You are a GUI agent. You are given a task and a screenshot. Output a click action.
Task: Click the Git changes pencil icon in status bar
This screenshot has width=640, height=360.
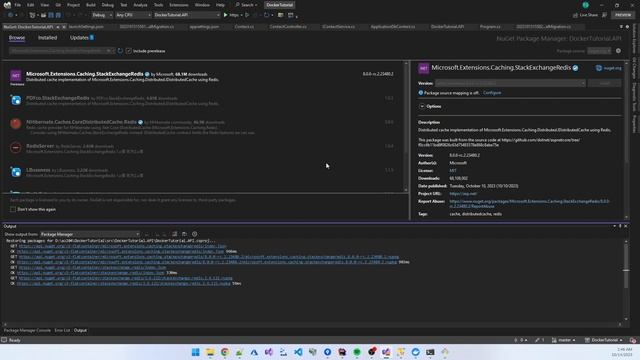[x=539, y=340]
